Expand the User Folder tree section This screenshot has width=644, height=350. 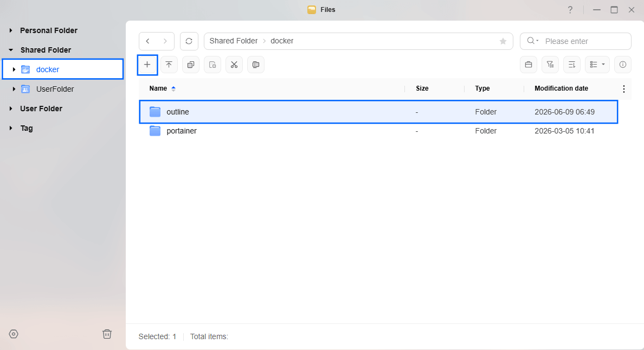pos(11,109)
